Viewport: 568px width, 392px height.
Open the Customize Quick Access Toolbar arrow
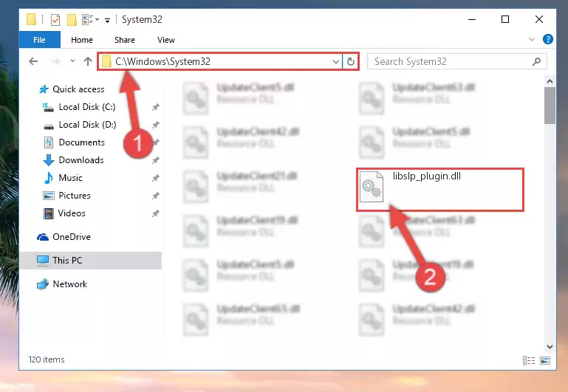(107, 20)
